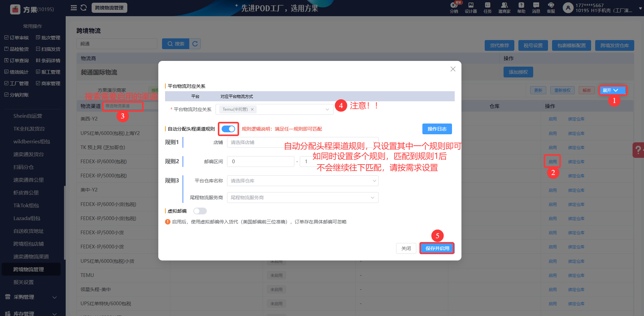Contact 客服 via the top bar icon

click(551, 7)
